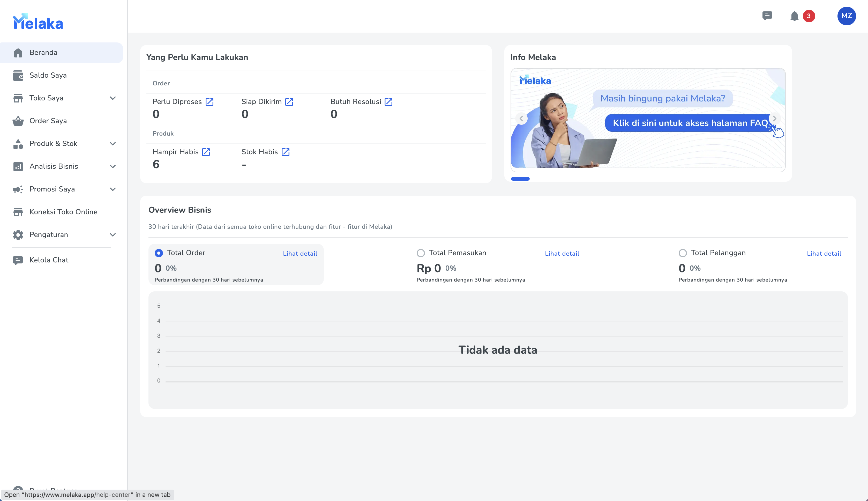Click the Rp 0 pemasukan value

click(x=429, y=268)
